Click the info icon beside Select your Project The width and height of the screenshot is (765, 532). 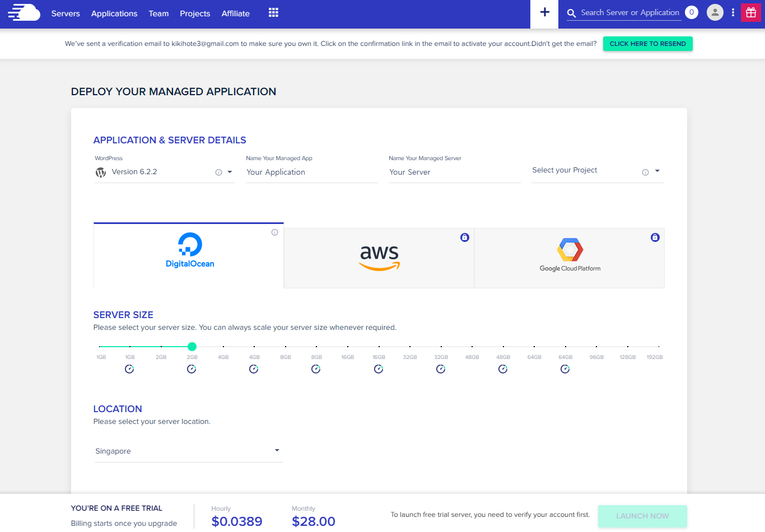click(x=645, y=172)
